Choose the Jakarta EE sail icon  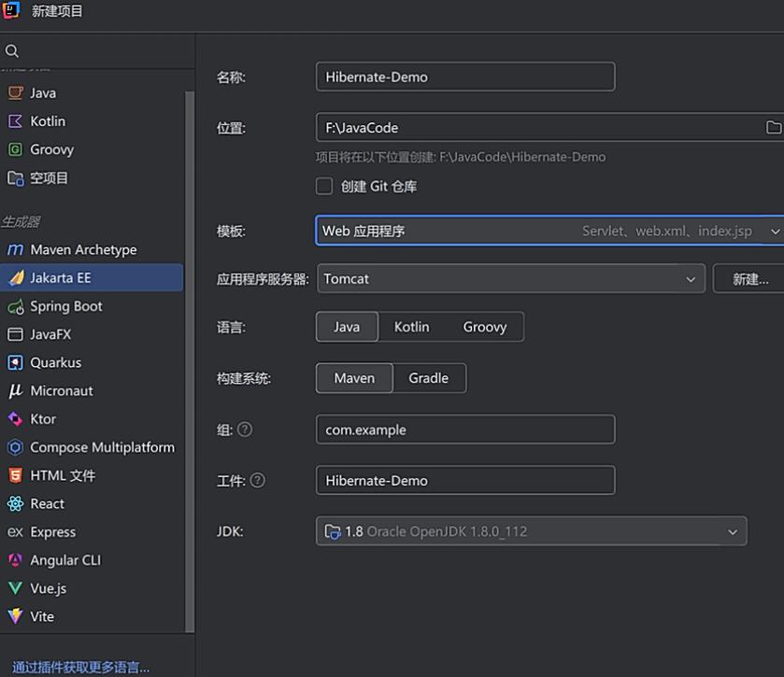tap(16, 277)
